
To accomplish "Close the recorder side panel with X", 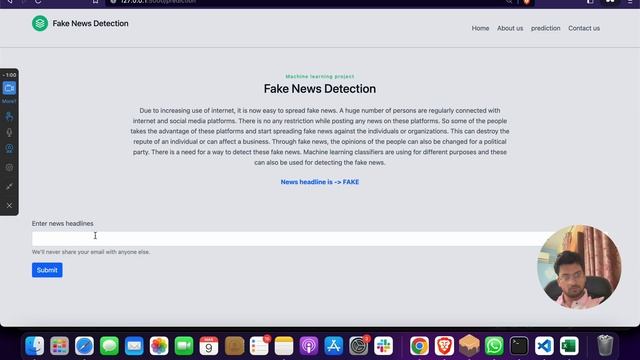I will [9, 206].
